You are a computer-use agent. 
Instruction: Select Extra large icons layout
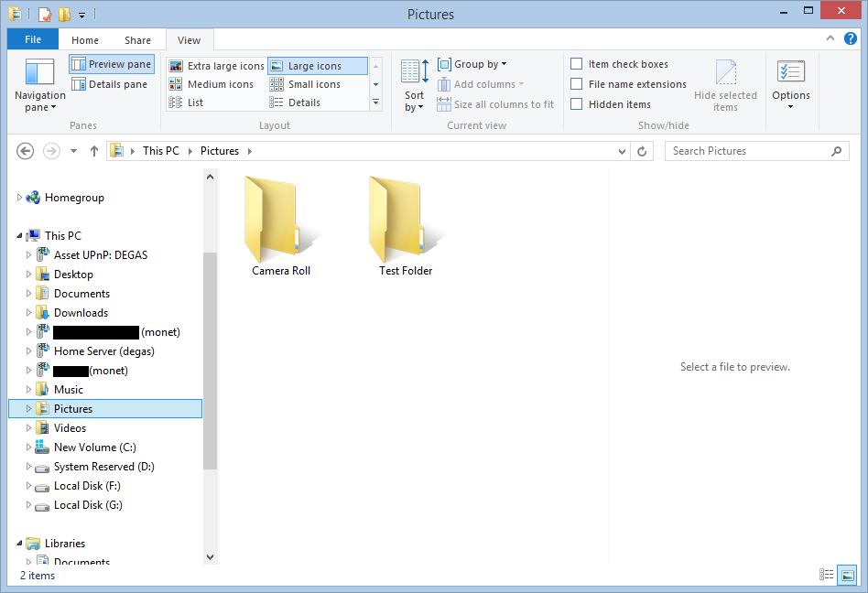coord(217,66)
